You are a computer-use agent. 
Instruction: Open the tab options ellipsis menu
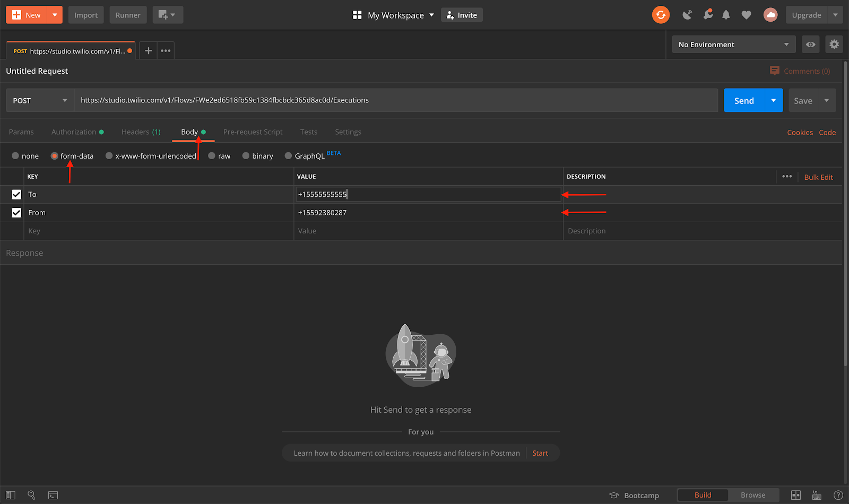(x=166, y=50)
